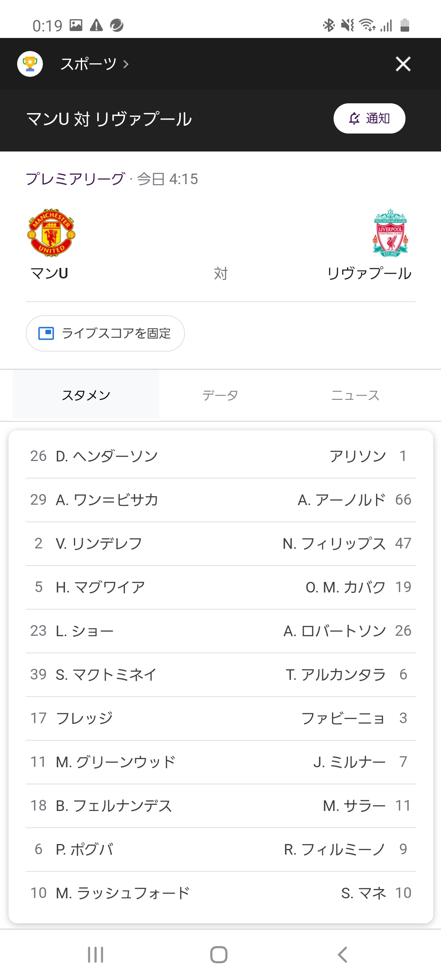Close the sports panel with X
Viewport: 441px width, 980px height.
point(403,64)
